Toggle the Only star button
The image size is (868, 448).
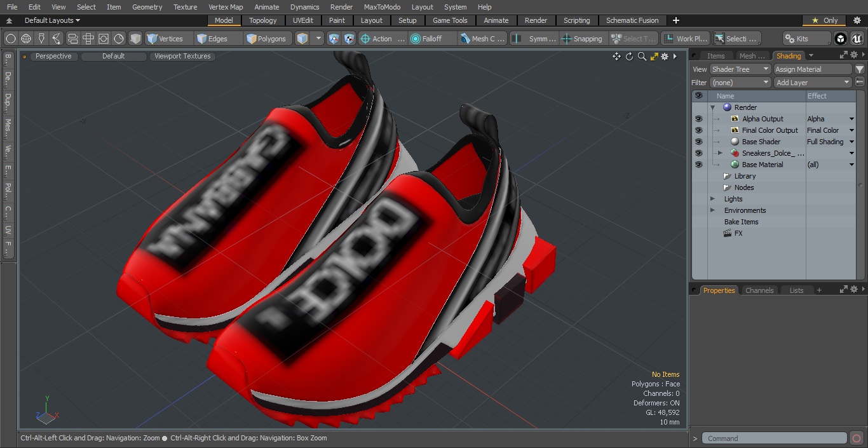pos(825,20)
